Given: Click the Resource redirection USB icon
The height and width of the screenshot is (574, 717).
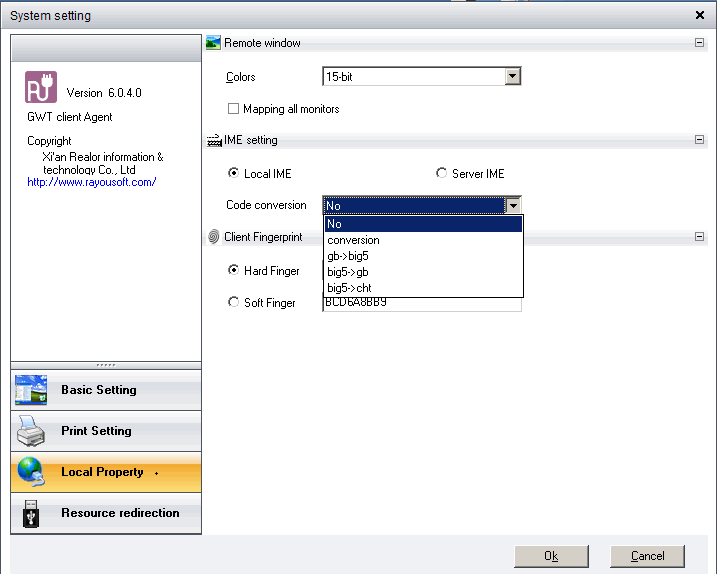Looking at the screenshot, I should 31,513.
